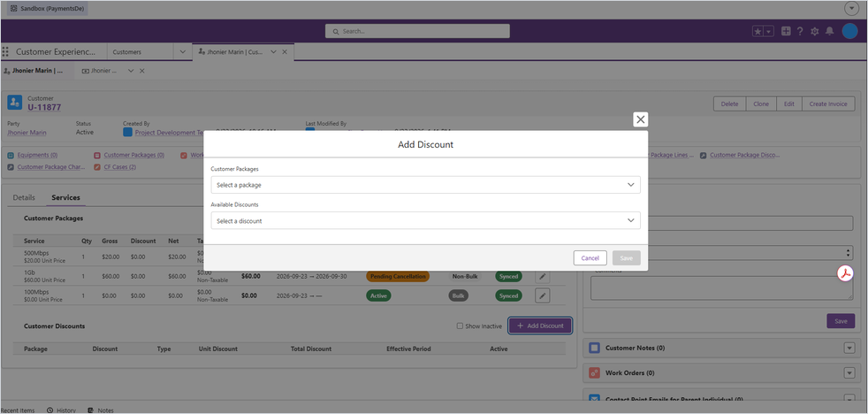This screenshot has height=414, width=868.
Task: Open the Customer Package Disco... related link
Action: pos(744,155)
